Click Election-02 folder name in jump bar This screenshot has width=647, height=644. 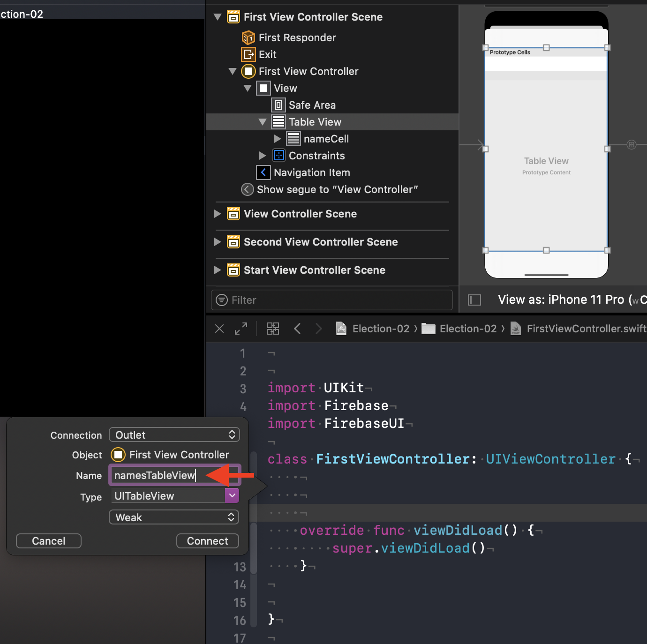point(468,329)
